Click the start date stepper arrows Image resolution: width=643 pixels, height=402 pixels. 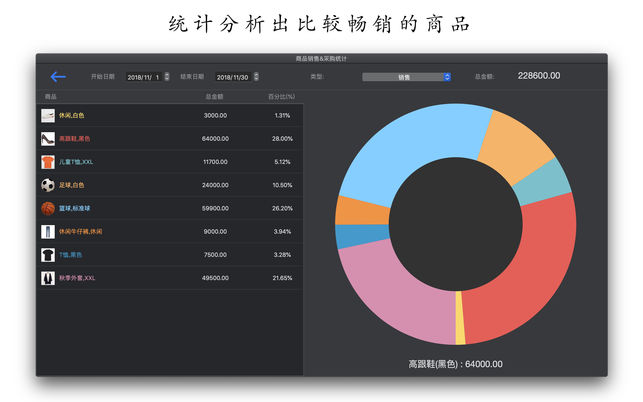pyautogui.click(x=167, y=77)
